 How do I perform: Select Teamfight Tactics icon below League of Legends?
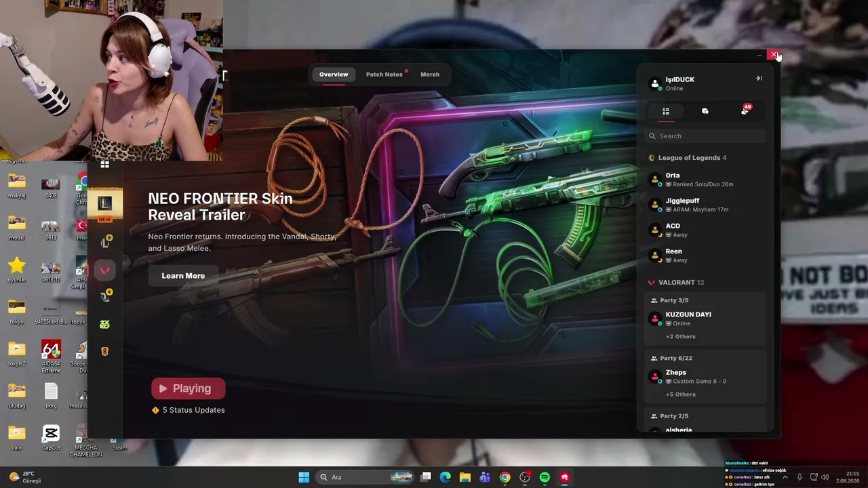[x=104, y=242]
